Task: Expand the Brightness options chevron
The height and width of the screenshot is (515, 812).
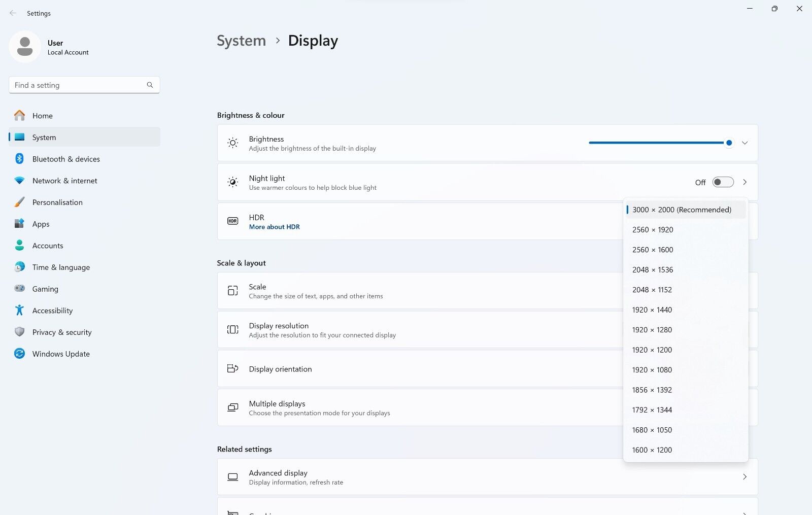Action: click(745, 143)
